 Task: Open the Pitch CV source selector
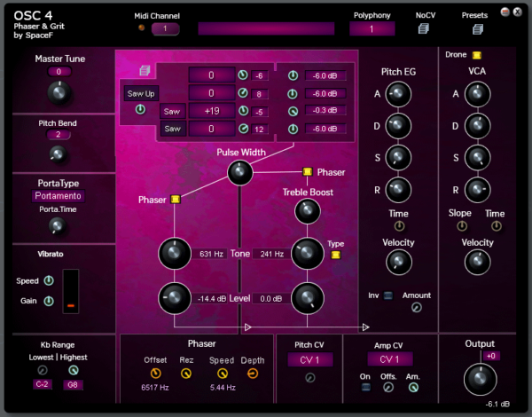(309, 359)
